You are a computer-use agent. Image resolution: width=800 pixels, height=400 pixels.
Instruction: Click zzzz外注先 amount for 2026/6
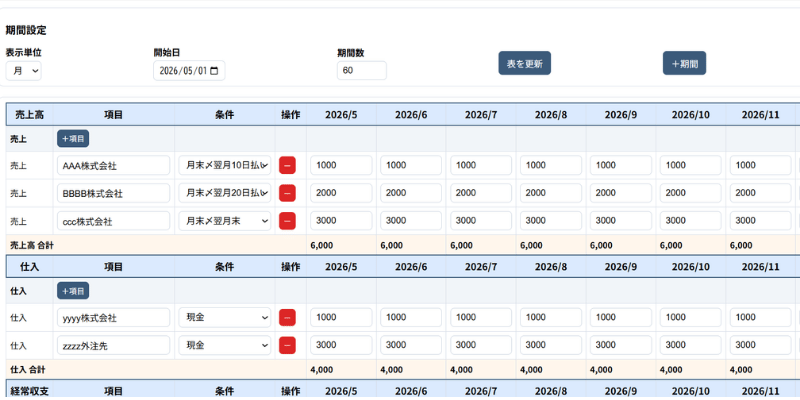point(411,345)
